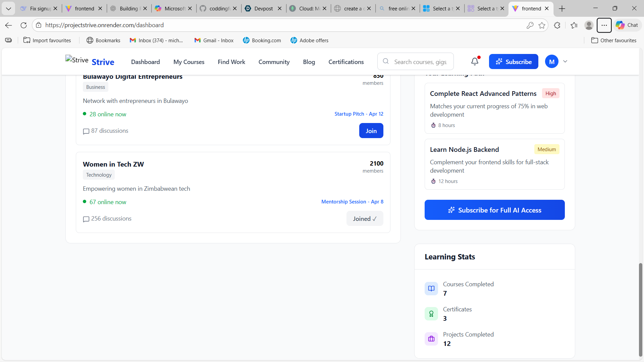The height and width of the screenshot is (362, 644).
Task: Open the M profile avatar menu
Action: pos(551,62)
